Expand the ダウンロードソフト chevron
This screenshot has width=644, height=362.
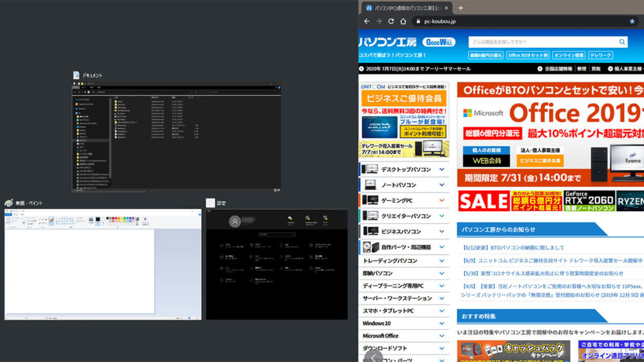441,348
